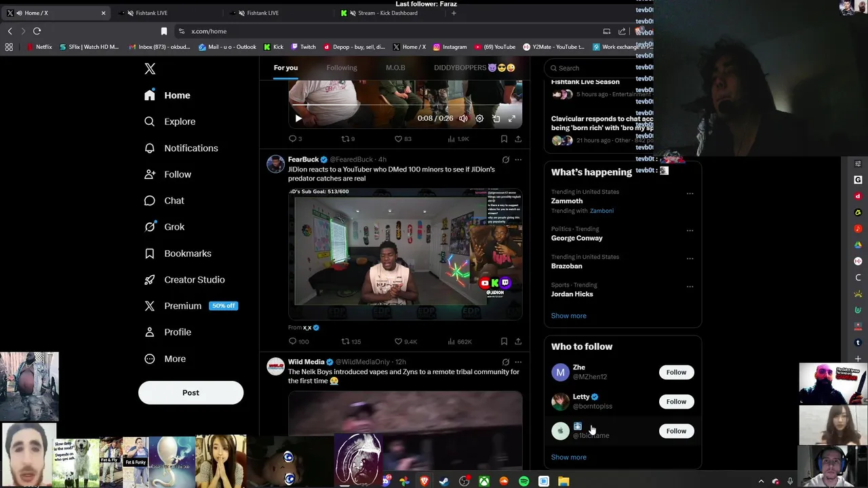868x488 pixels.
Task: Show more under Who to follow
Action: (x=568, y=457)
